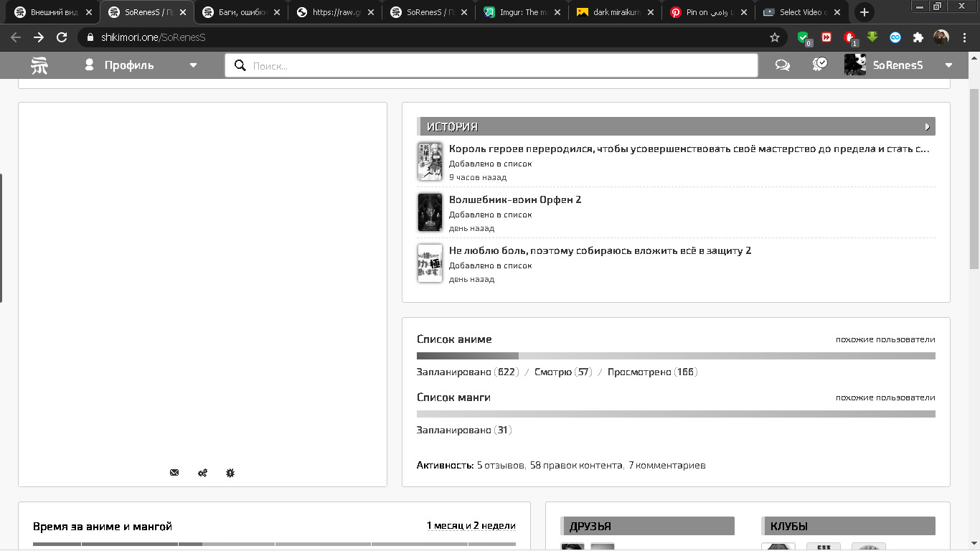980x551 pixels.
Task: Click the Список аниме progress bar
Action: 675,356
